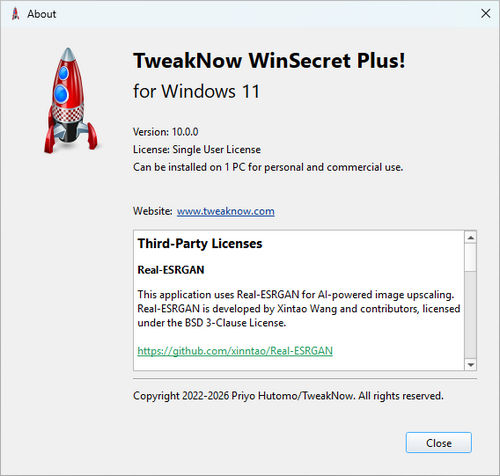Click the TweakNow WinSecret Plus! title
The height and width of the screenshot is (476, 500).
tap(269, 61)
